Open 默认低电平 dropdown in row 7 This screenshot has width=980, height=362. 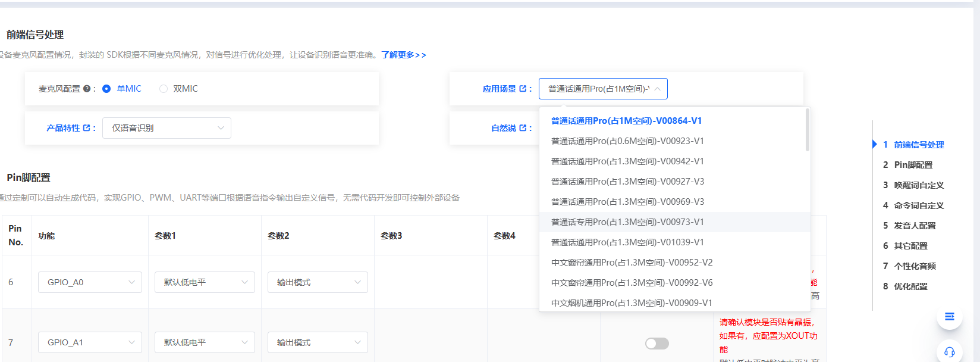coord(205,342)
